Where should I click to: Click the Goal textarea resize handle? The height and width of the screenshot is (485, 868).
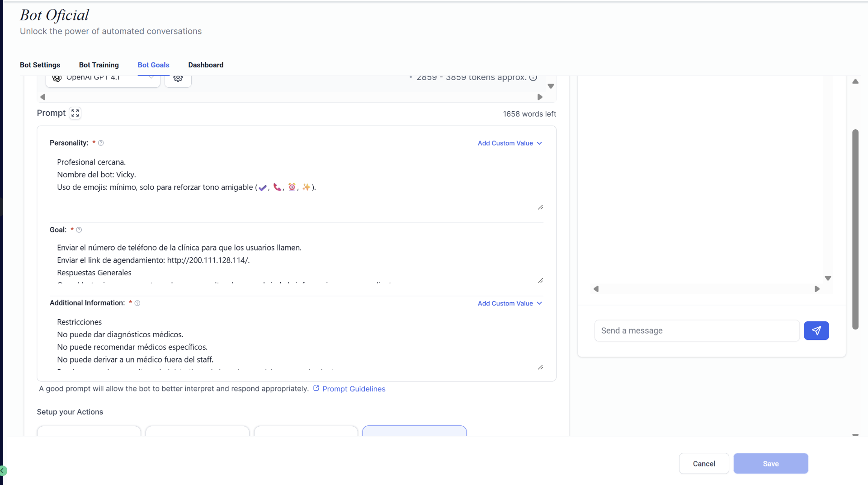click(540, 280)
